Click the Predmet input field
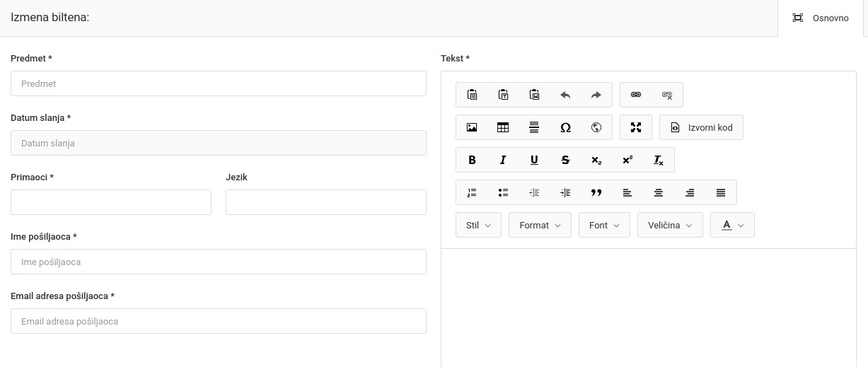This screenshot has width=868, height=367. point(219,83)
